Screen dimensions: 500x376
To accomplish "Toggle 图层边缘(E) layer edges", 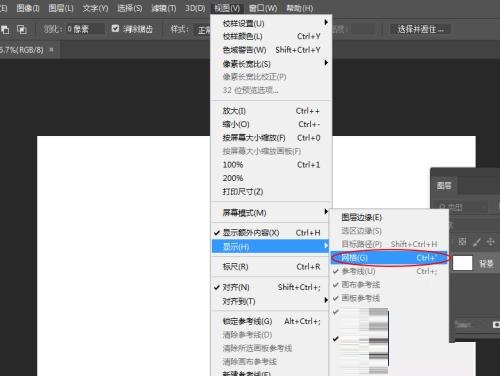I will 389,217.
